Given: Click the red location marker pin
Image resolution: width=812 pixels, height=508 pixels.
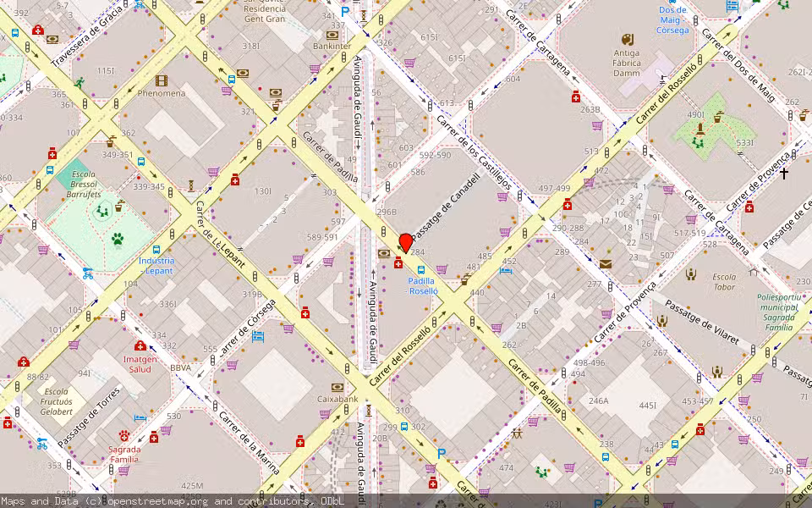Looking at the screenshot, I should [406, 244].
